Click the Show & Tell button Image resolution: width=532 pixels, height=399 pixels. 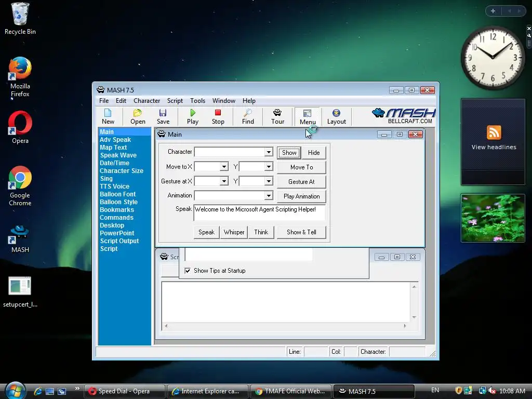coord(302,232)
